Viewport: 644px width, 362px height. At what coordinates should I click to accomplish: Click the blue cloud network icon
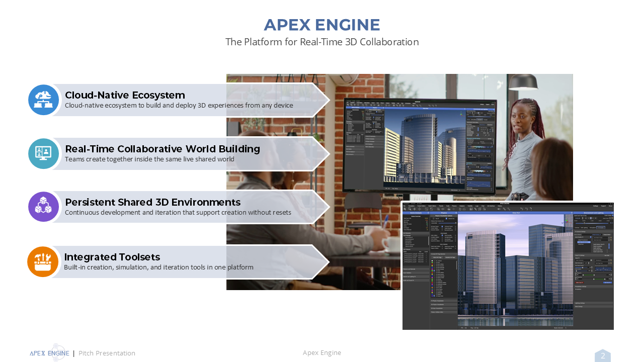[44, 100]
